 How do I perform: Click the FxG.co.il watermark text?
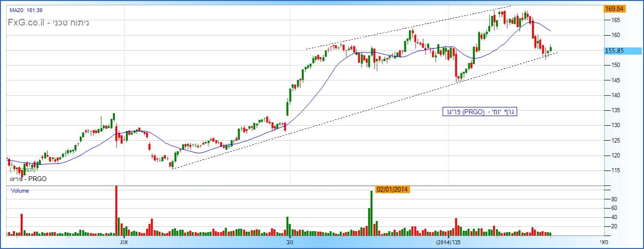point(48,23)
